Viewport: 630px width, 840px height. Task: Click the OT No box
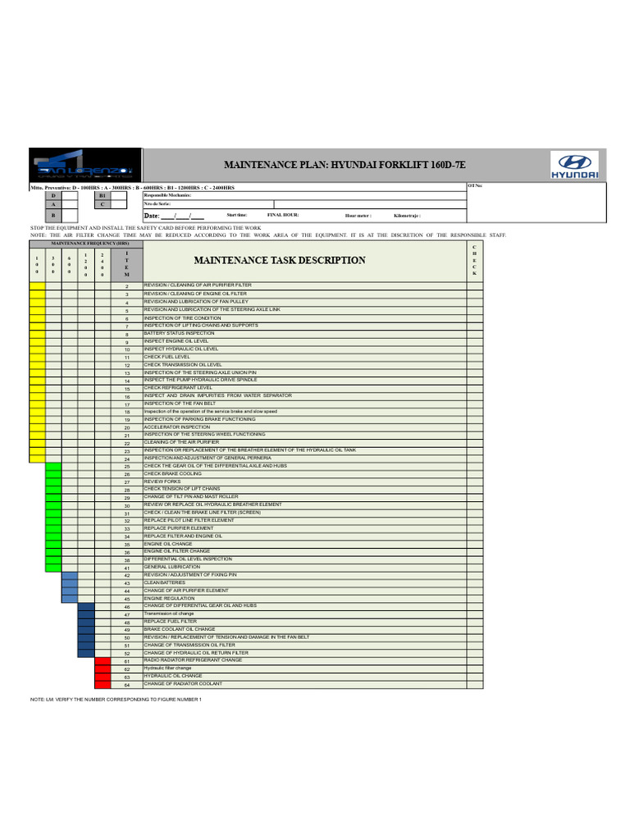pos(536,203)
